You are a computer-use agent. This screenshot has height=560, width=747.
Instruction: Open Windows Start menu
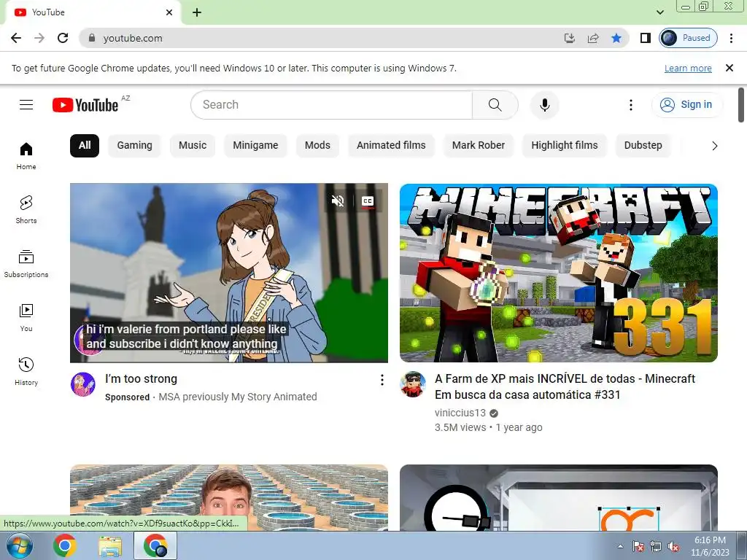tap(20, 545)
